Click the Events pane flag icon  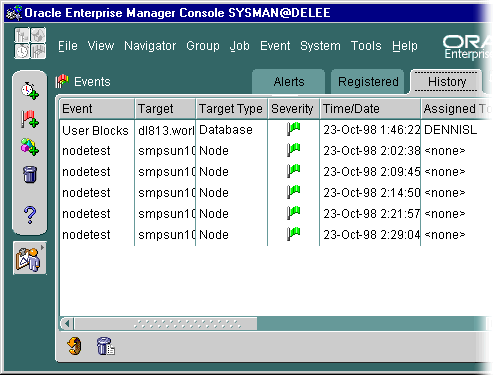pyautogui.click(x=62, y=81)
